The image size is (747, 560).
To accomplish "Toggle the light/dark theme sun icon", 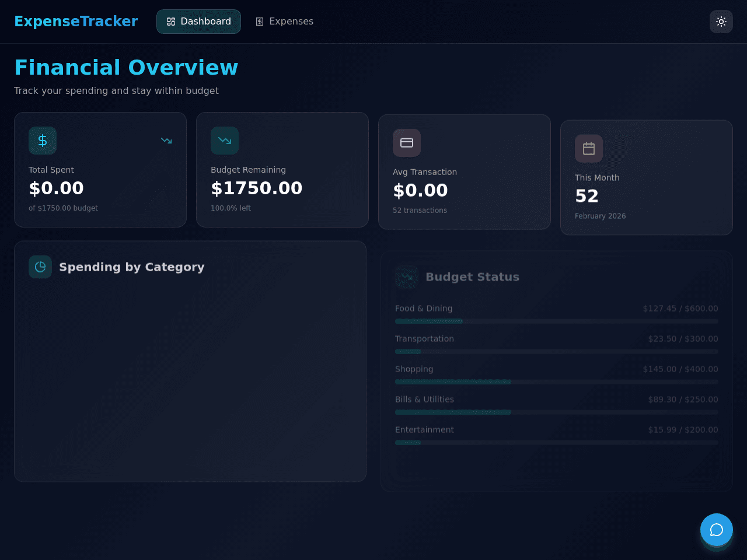I will point(721,22).
